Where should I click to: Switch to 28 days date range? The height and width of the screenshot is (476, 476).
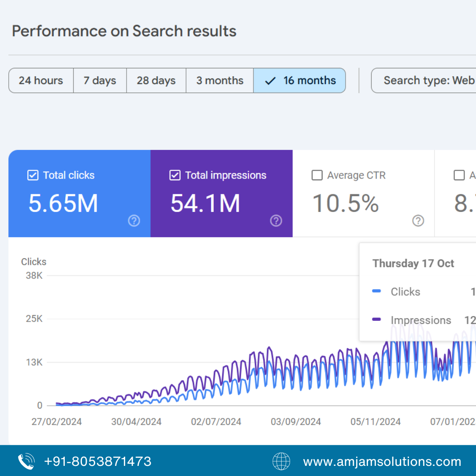(x=156, y=81)
